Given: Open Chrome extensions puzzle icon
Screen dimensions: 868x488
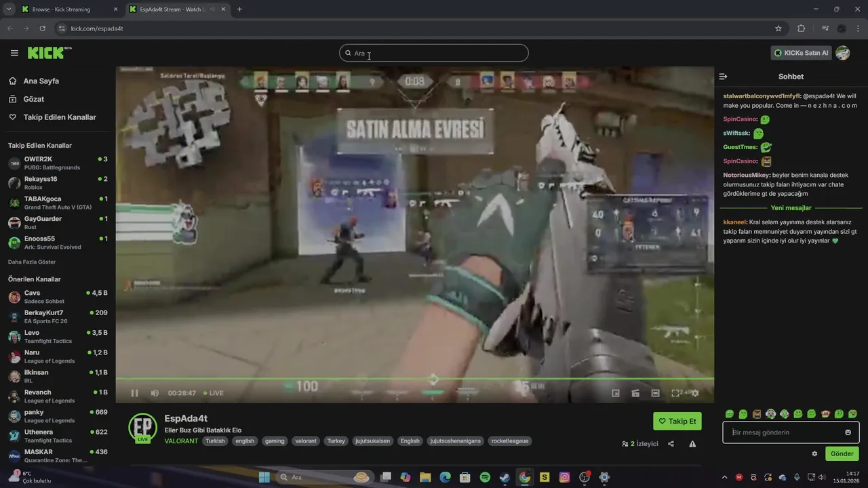Looking at the screenshot, I should tap(802, 28).
